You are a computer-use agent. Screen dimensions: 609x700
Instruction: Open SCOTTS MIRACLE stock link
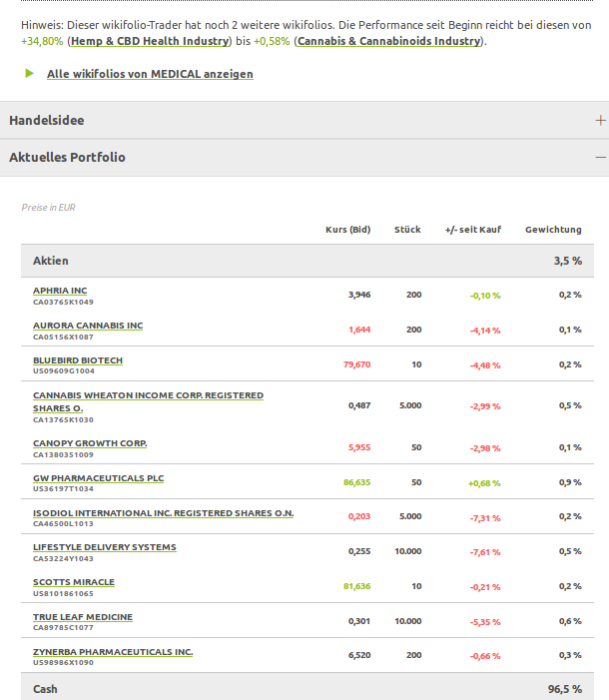74,582
